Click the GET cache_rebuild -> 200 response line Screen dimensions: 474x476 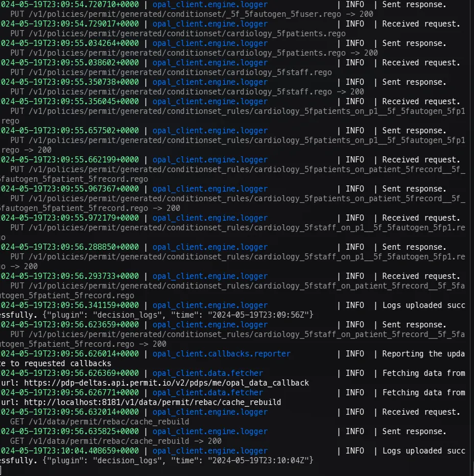pos(116,441)
